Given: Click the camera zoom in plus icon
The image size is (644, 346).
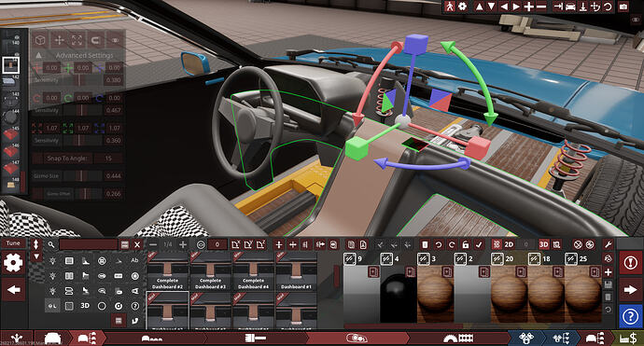Looking at the screenshot, I should 529,7.
